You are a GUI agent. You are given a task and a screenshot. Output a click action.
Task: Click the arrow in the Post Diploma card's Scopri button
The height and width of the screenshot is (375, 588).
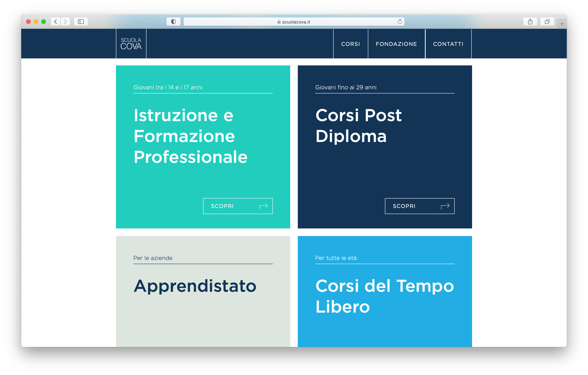445,206
